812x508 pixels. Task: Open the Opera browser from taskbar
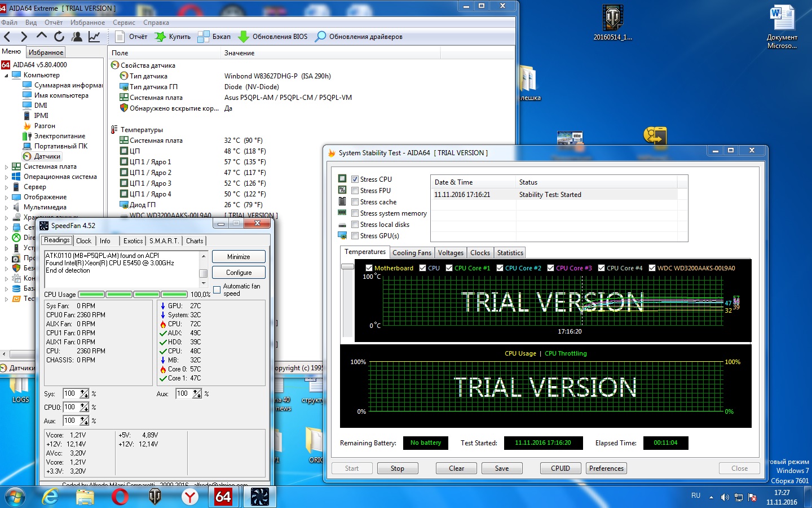(120, 496)
